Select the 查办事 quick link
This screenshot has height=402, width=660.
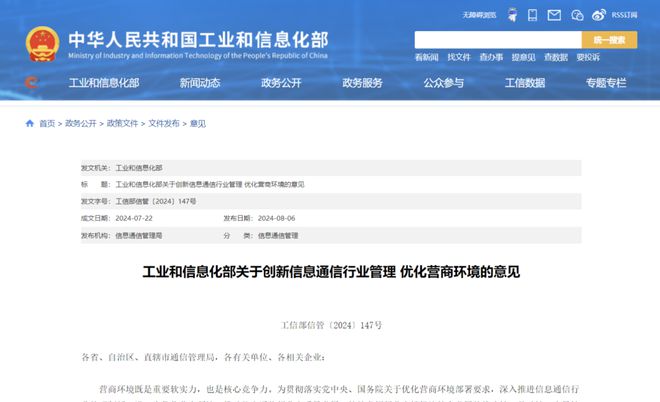click(x=491, y=57)
